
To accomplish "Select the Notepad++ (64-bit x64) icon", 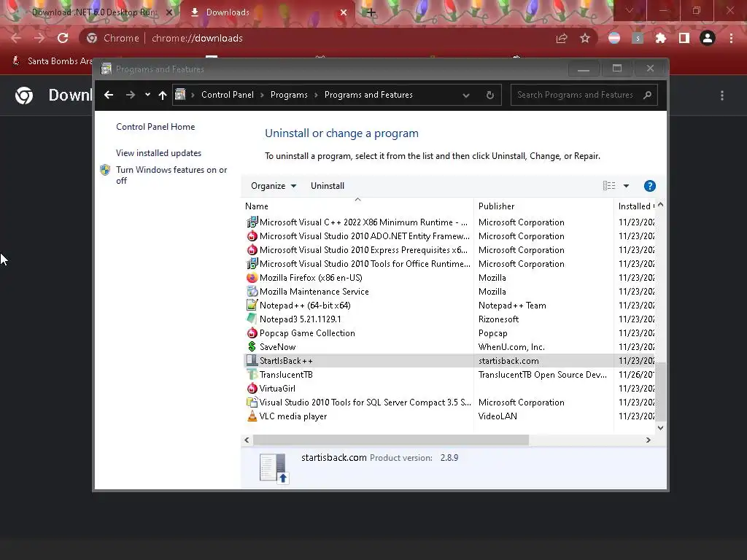I will click(x=252, y=305).
